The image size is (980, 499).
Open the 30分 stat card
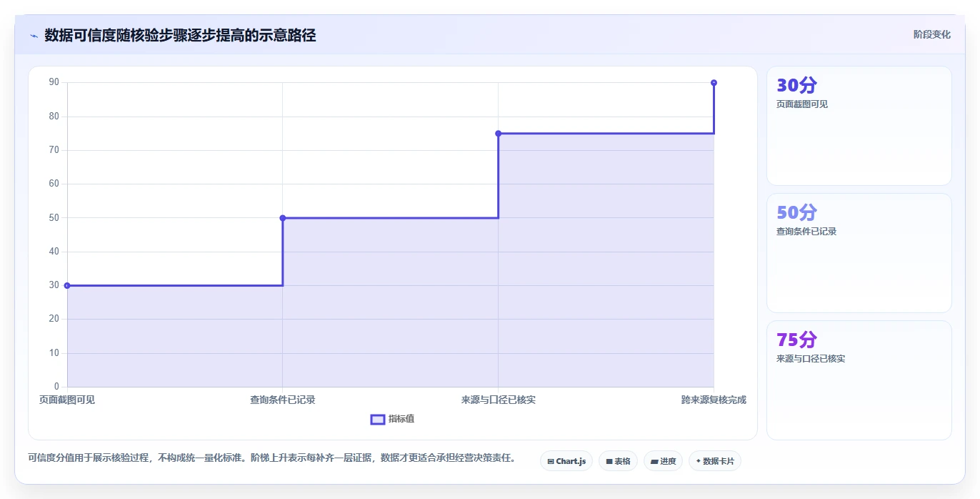tap(859, 126)
